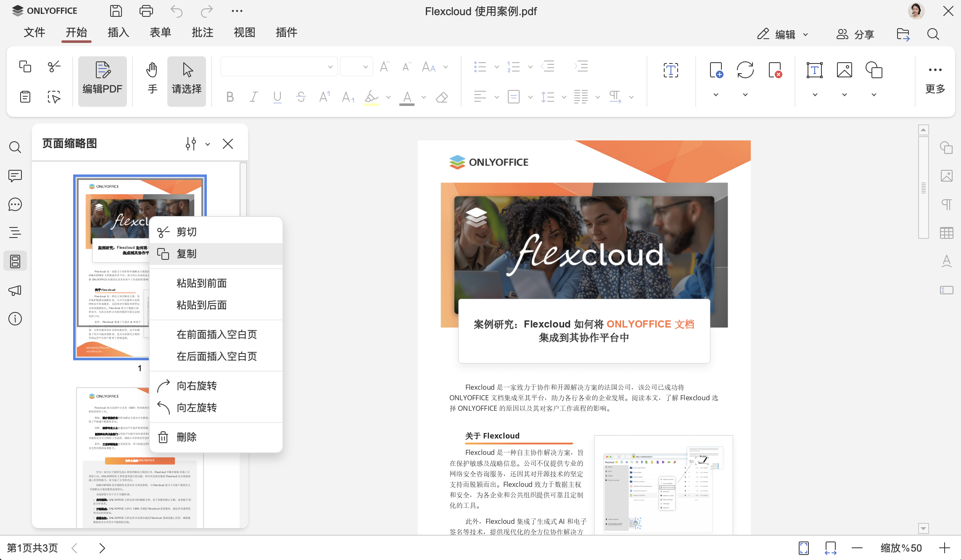This screenshot has width=961, height=560.
Task: Go to next page arrow
Action: [102, 548]
